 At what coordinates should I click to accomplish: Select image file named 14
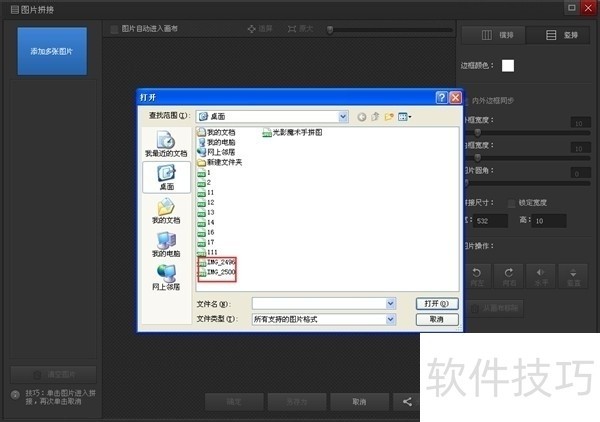[x=206, y=222]
